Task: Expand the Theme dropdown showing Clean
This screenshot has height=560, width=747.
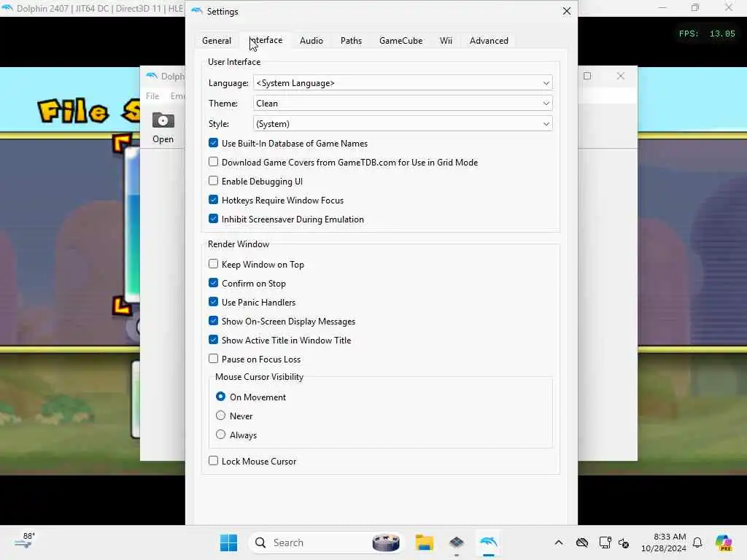Action: pos(403,104)
